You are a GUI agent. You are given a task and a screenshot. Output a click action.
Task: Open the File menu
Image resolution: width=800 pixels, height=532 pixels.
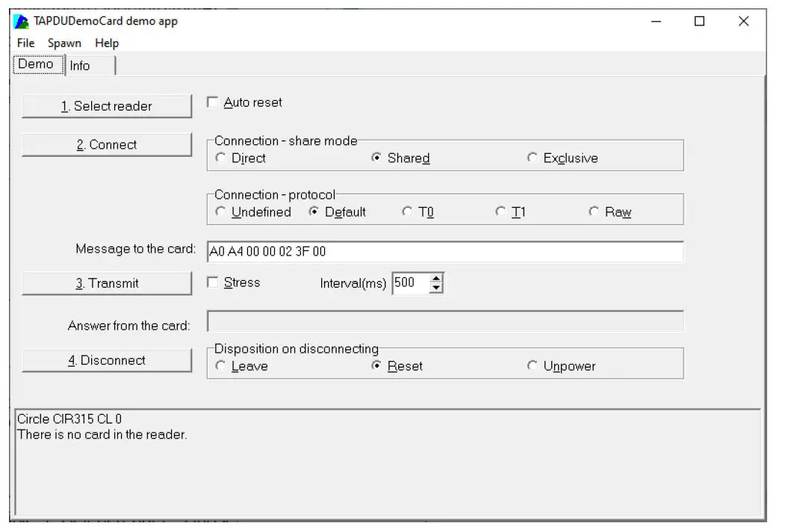(x=25, y=43)
